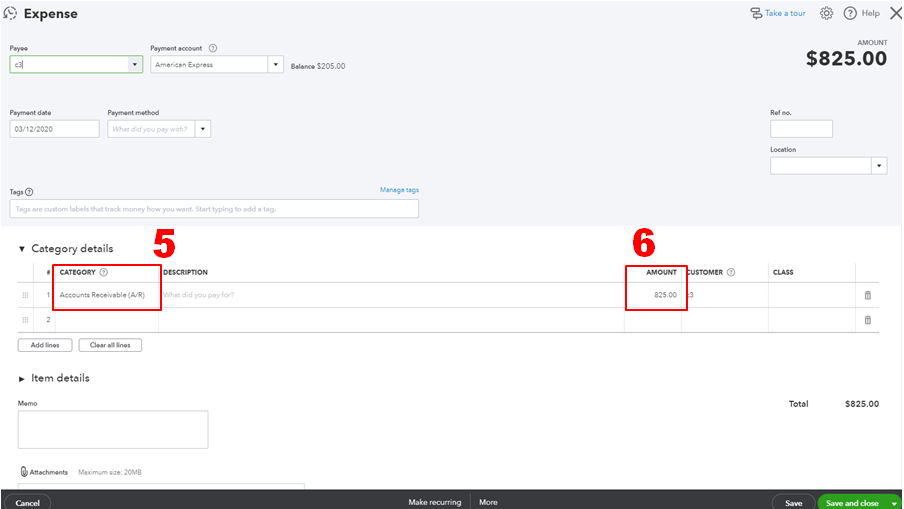Image resolution: width=904 pixels, height=509 pixels.
Task: Click the 825.00 amount cell
Action: point(653,295)
